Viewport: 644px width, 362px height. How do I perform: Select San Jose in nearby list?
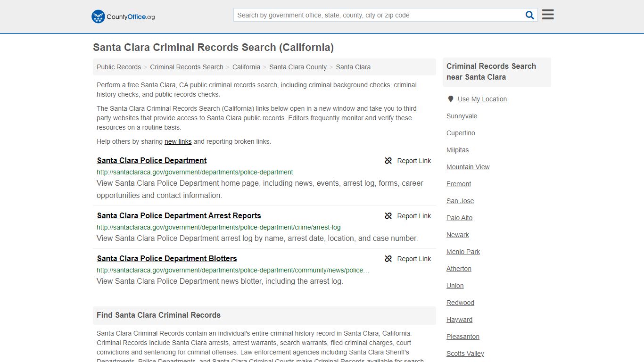coord(460,201)
